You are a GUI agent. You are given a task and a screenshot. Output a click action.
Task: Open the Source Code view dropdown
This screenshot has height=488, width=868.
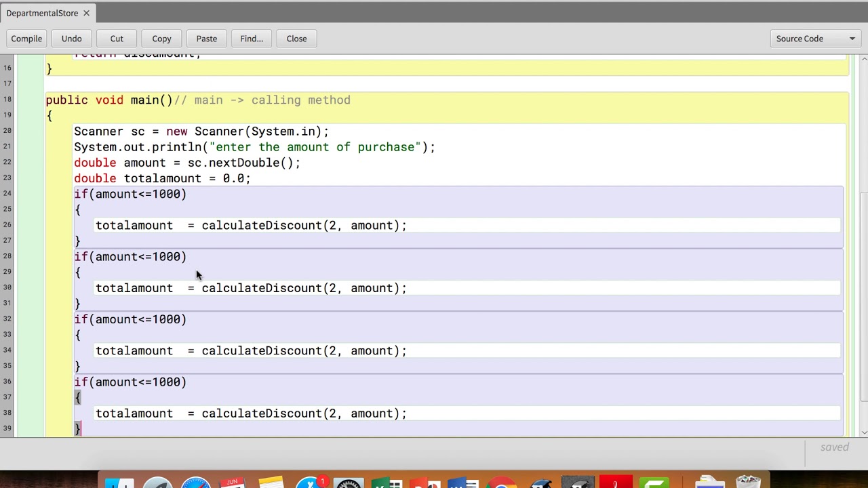pyautogui.click(x=816, y=39)
